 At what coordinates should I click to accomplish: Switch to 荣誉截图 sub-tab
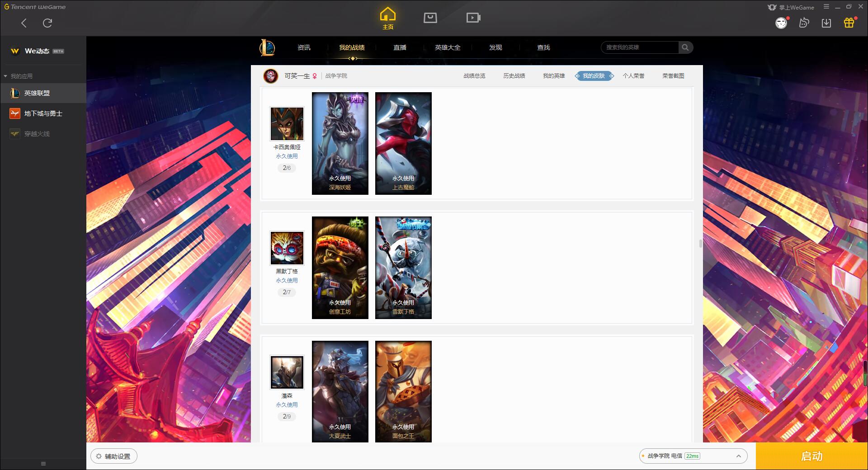click(x=673, y=76)
